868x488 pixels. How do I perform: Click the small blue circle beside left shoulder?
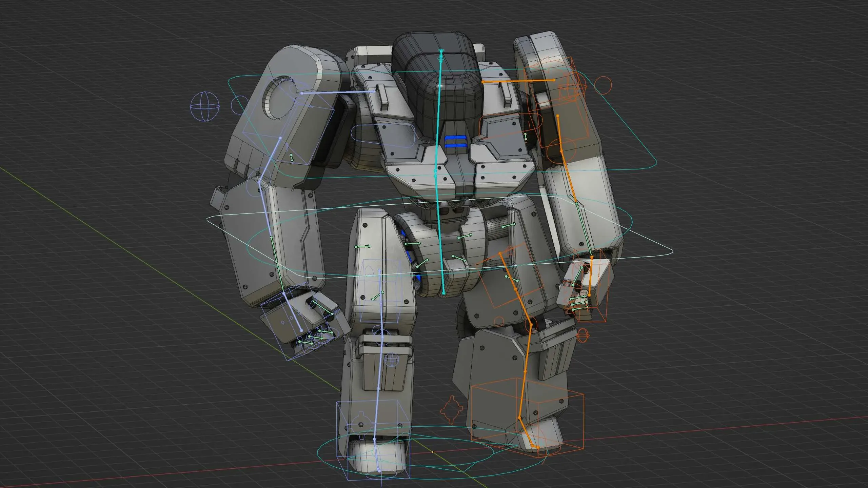pyautogui.click(x=240, y=105)
